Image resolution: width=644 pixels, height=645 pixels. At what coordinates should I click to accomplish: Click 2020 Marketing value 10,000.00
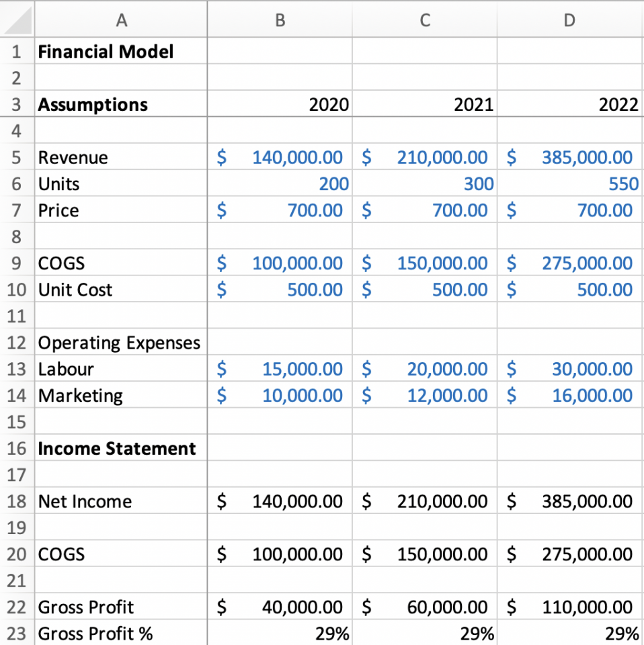point(280,396)
